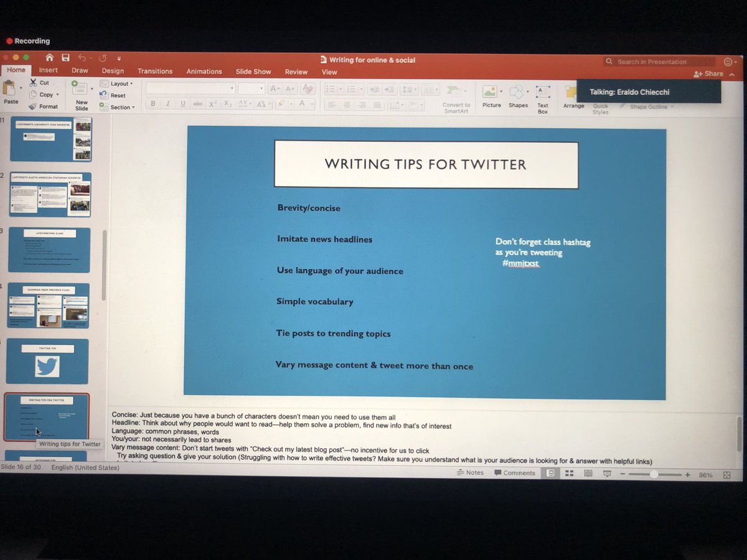Viewport: 747px width, 560px height.
Task: Click Decrease Indent icon
Action: point(374,89)
